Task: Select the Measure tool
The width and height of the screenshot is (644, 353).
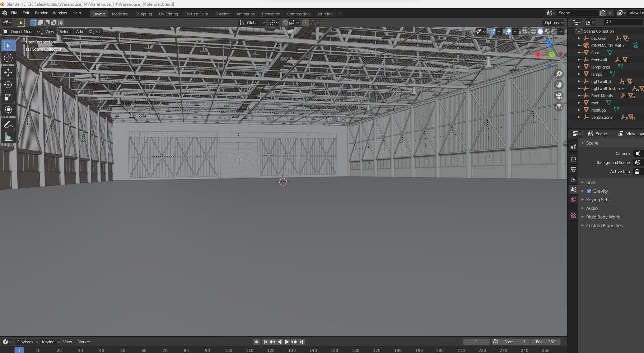Action: 8,137
